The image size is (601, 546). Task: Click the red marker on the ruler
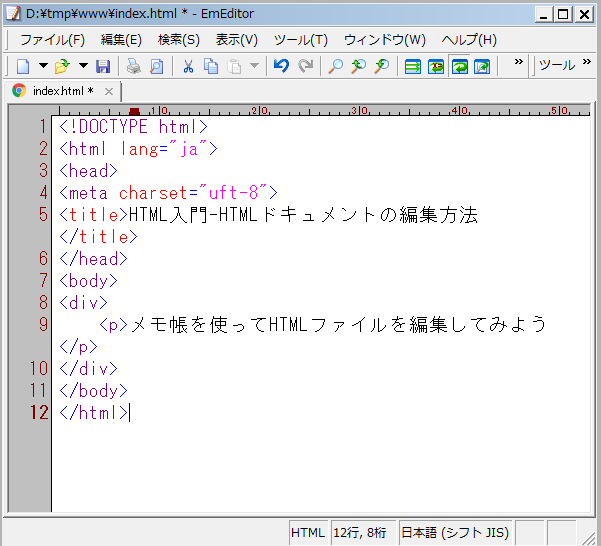(134, 111)
